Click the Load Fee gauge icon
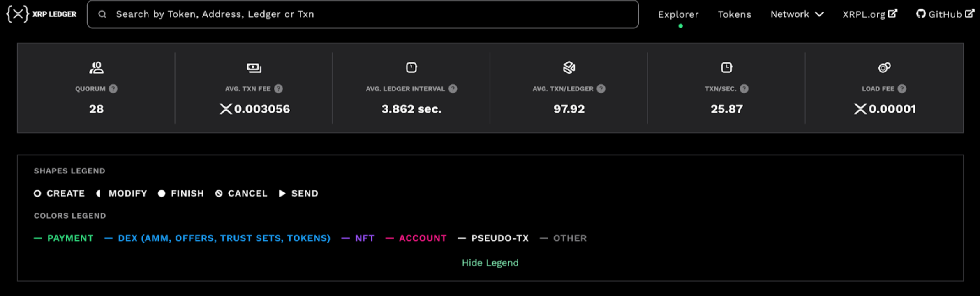The width and height of the screenshot is (980, 296). [x=884, y=67]
